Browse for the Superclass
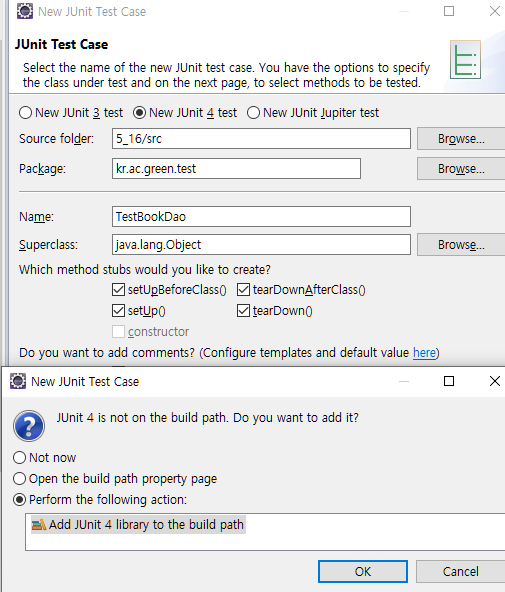 pos(461,245)
